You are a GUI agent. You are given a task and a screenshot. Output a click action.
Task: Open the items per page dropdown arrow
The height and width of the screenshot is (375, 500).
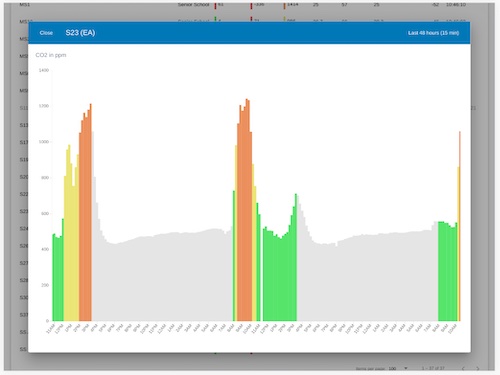[406, 368]
